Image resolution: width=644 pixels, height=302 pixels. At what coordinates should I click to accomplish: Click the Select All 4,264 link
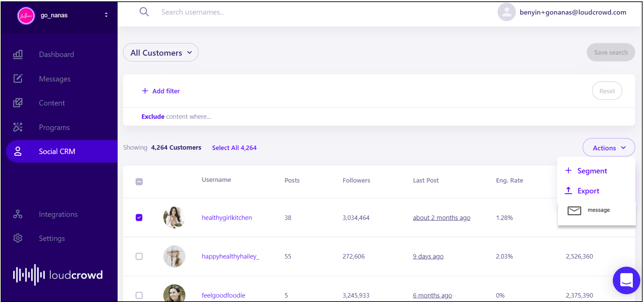234,148
